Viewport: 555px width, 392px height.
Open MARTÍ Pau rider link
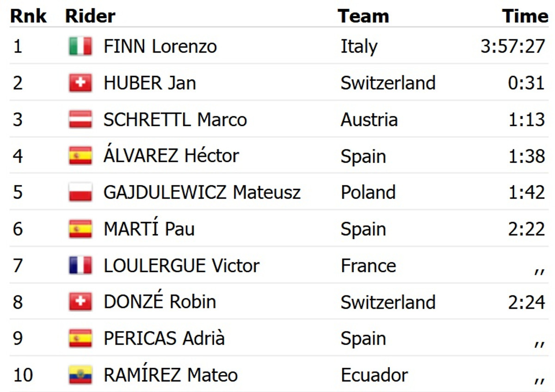coord(149,229)
